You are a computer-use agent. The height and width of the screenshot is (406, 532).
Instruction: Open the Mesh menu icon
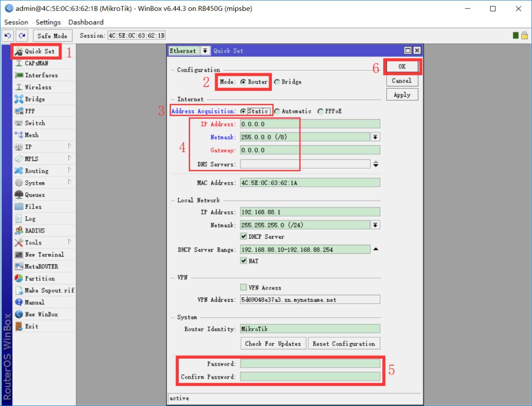(x=19, y=135)
